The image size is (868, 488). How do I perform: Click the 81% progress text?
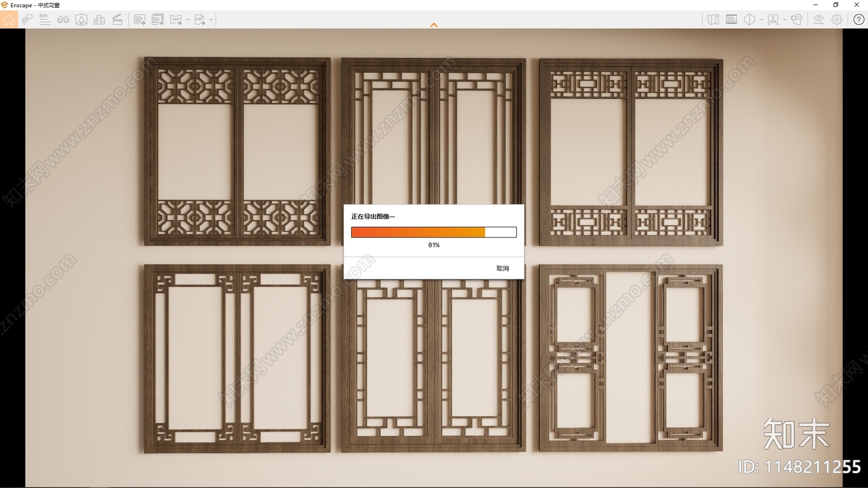[434, 245]
